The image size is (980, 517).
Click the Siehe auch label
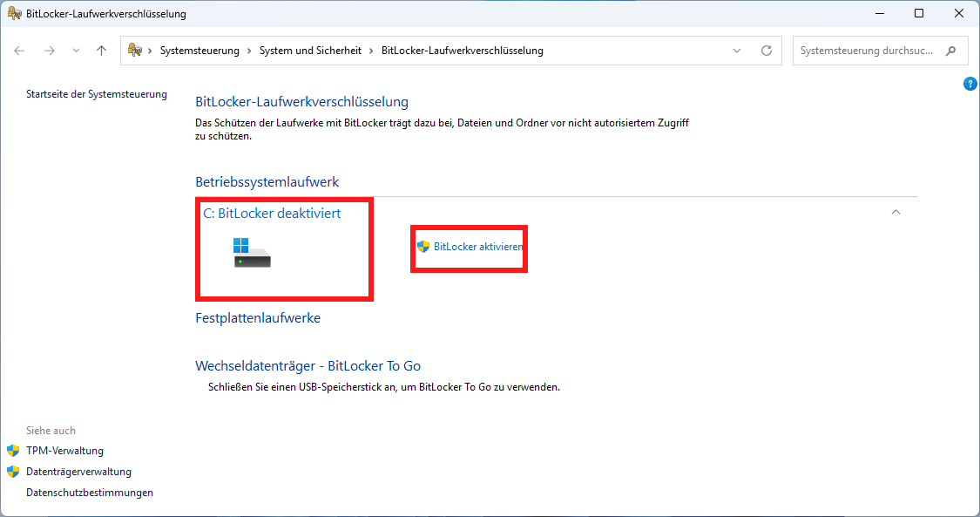(51, 431)
